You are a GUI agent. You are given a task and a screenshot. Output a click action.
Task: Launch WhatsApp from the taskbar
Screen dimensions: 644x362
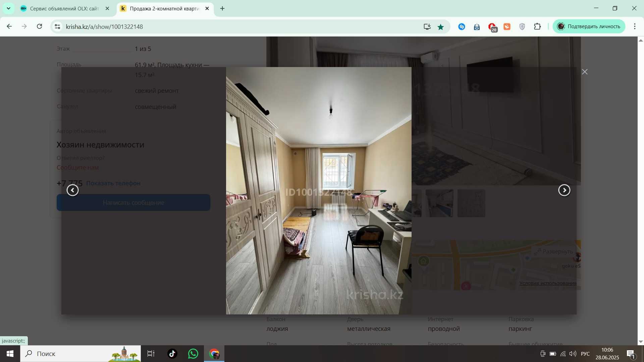tap(193, 354)
